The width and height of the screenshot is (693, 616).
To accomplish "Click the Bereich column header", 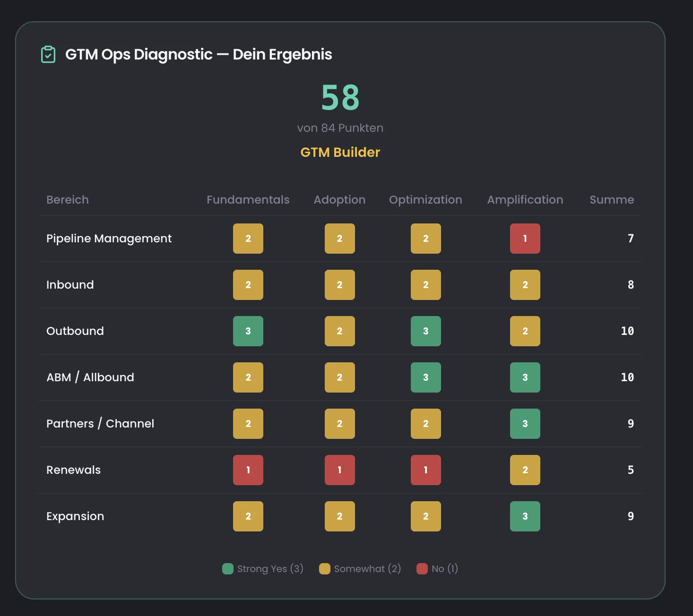I will pos(68,200).
